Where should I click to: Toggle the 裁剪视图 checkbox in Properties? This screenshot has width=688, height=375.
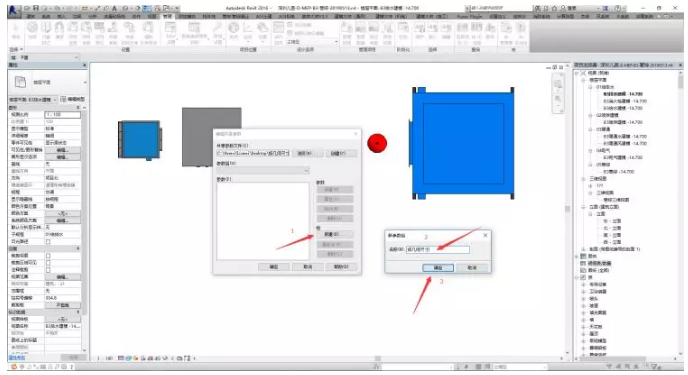coord(48,256)
